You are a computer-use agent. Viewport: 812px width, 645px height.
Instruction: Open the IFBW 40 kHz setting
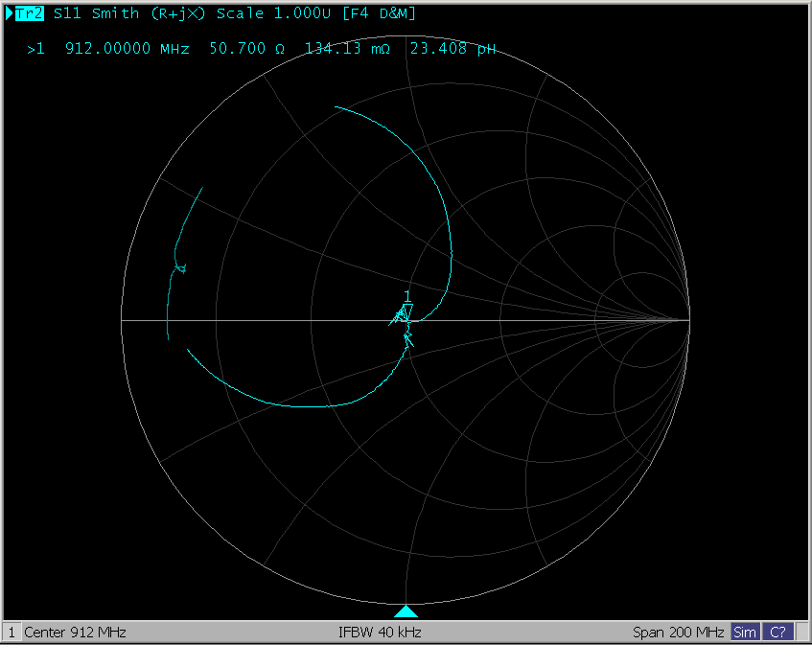click(x=380, y=633)
